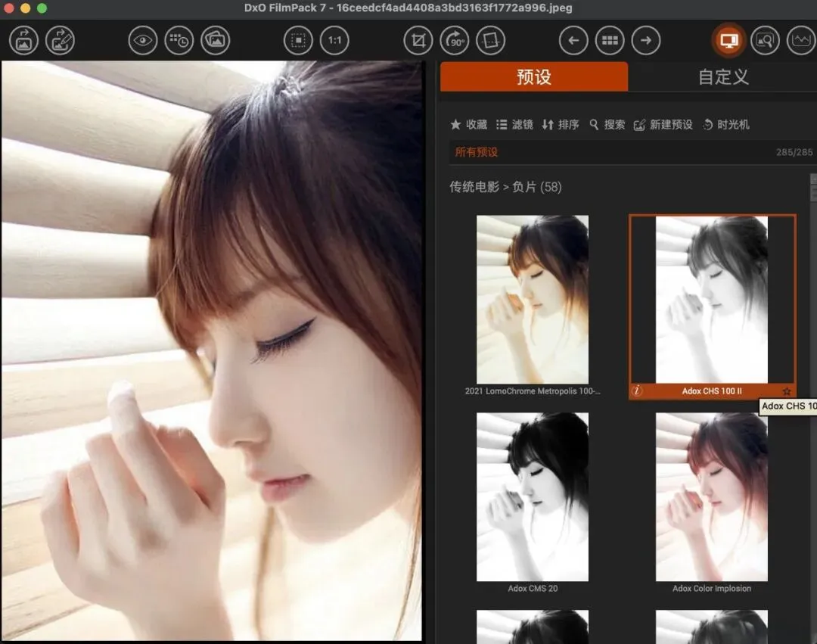This screenshot has width=817, height=644.
Task: Rotate image 90 degrees
Action: click(x=455, y=40)
